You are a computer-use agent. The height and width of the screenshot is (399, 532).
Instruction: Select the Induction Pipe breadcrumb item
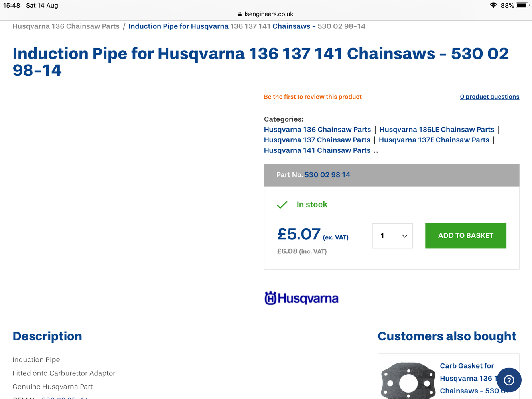pyautogui.click(x=247, y=26)
